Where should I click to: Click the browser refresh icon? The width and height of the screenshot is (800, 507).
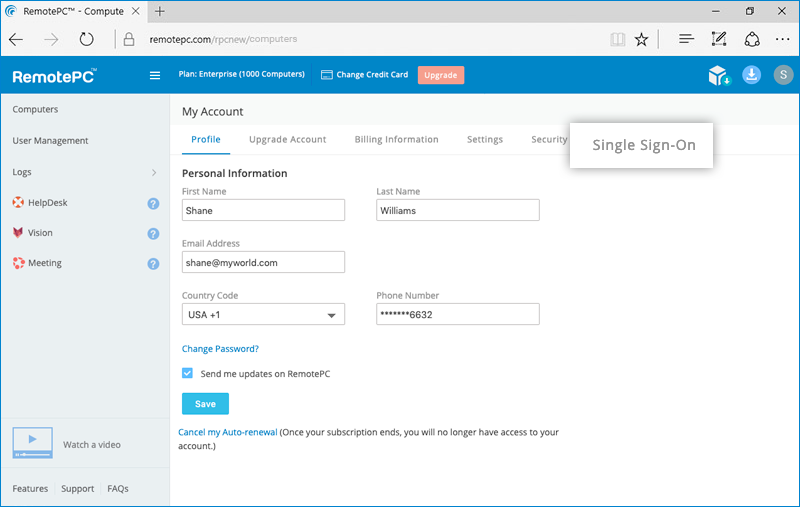86,40
